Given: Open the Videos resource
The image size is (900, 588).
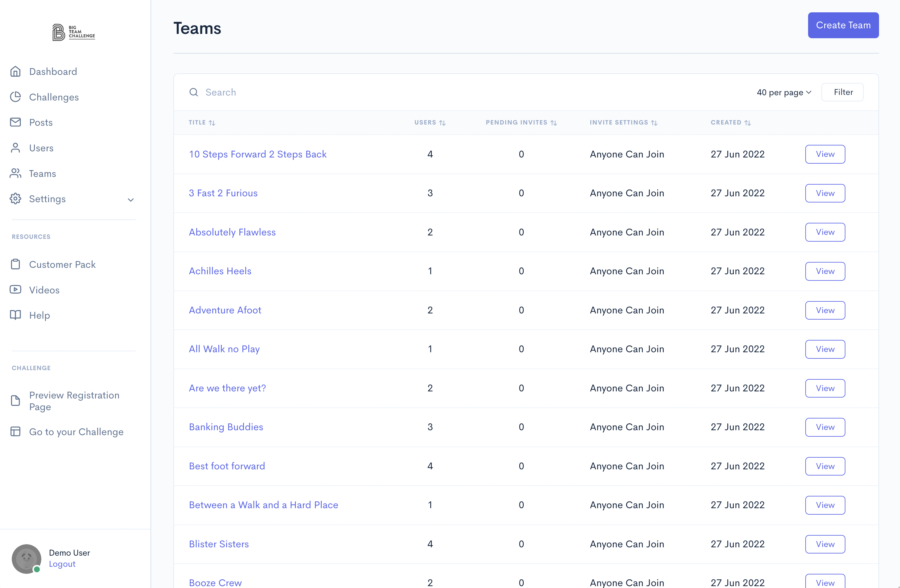Looking at the screenshot, I should [44, 290].
